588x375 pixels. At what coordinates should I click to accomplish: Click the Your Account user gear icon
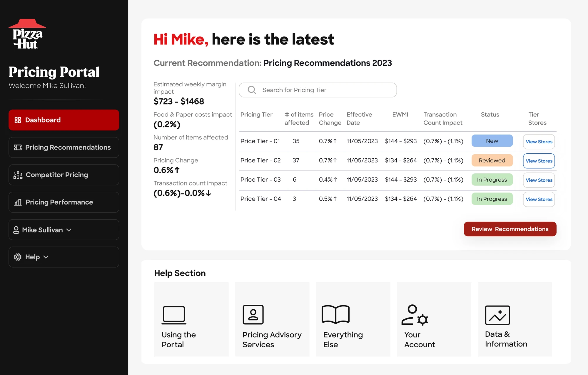415,315
